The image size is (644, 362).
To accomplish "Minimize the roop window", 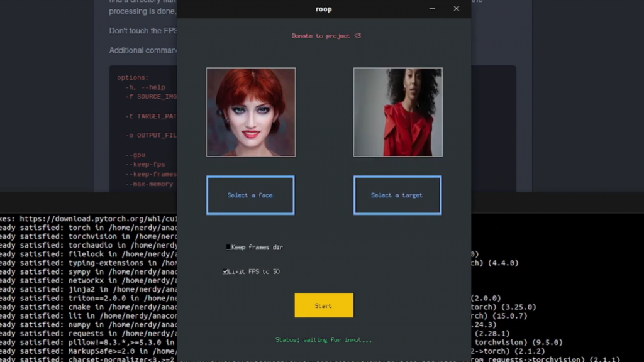I will click(x=432, y=9).
